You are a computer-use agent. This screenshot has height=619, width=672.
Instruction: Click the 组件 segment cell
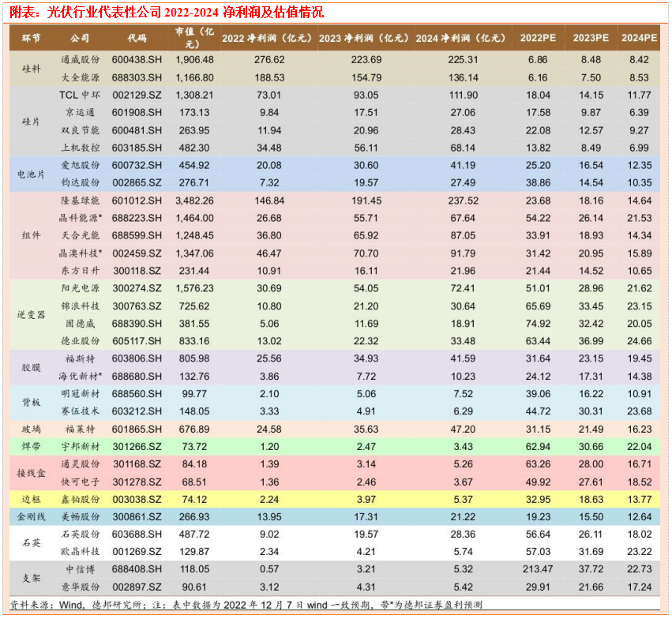pyautogui.click(x=31, y=235)
